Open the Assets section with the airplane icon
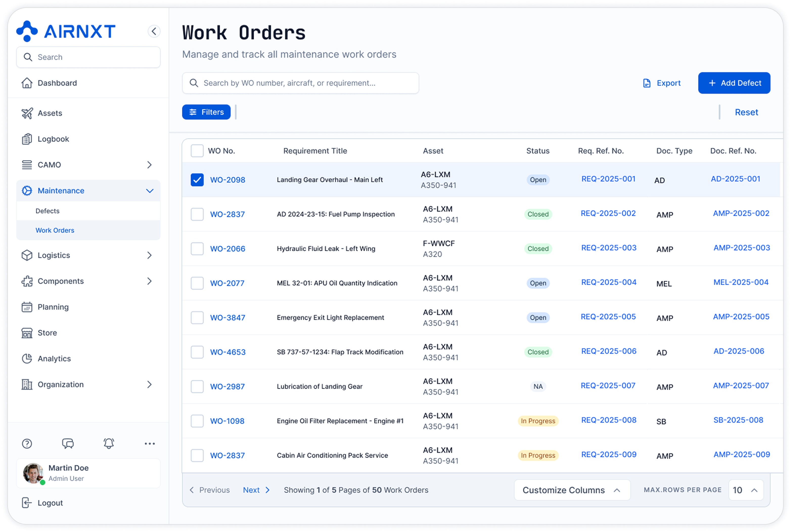This screenshot has width=791, height=532. [27, 113]
